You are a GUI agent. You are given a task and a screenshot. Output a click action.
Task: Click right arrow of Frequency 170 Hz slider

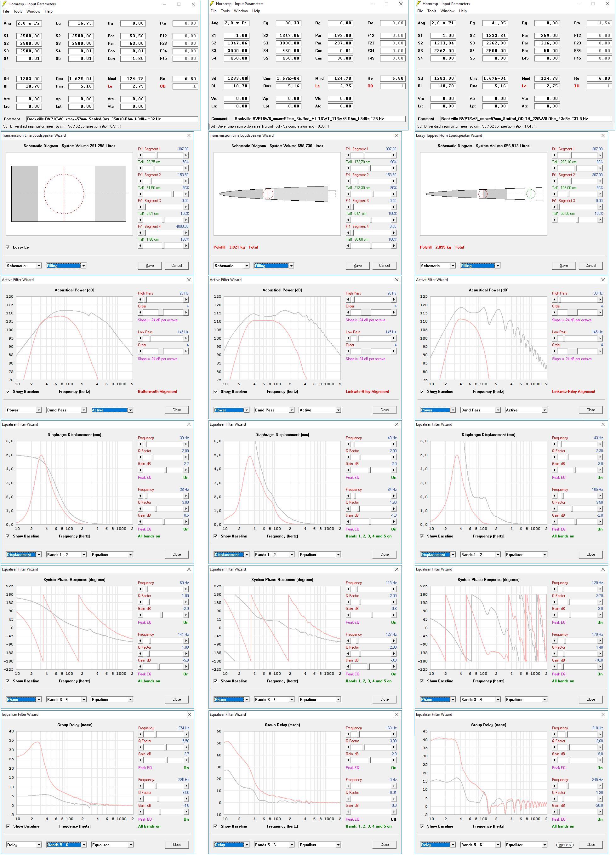(x=600, y=640)
